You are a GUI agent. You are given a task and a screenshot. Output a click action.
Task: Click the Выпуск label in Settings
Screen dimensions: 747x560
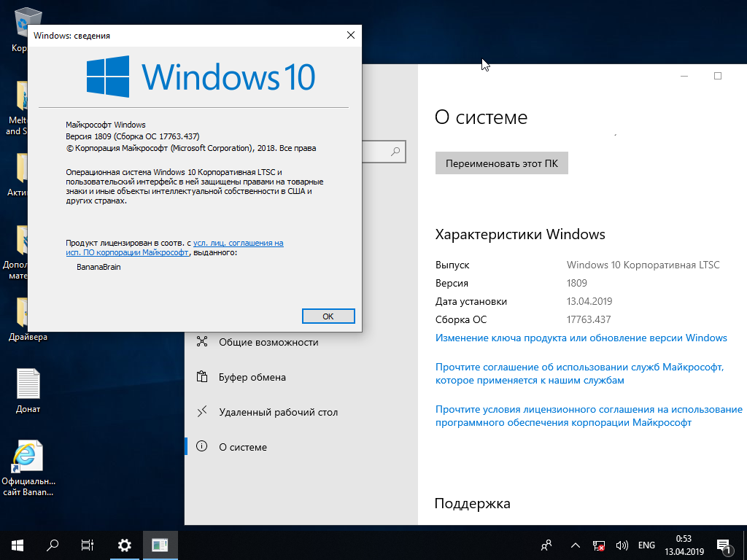(452, 265)
